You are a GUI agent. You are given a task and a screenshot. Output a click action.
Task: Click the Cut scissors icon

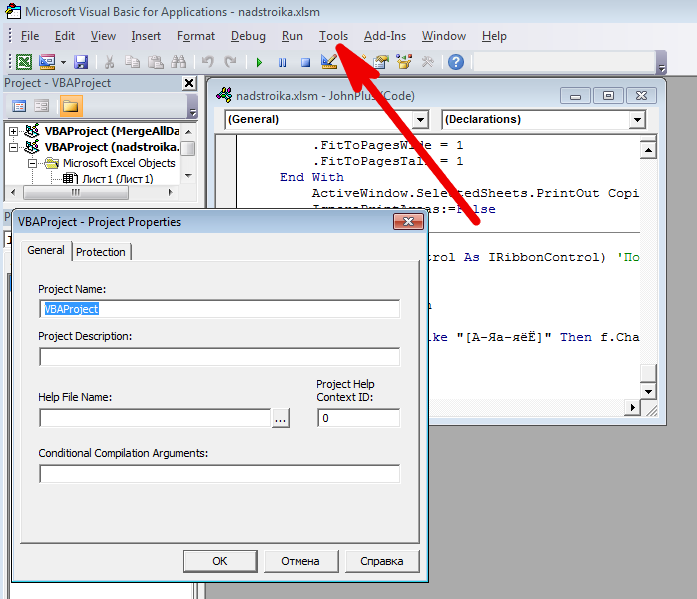click(x=109, y=62)
